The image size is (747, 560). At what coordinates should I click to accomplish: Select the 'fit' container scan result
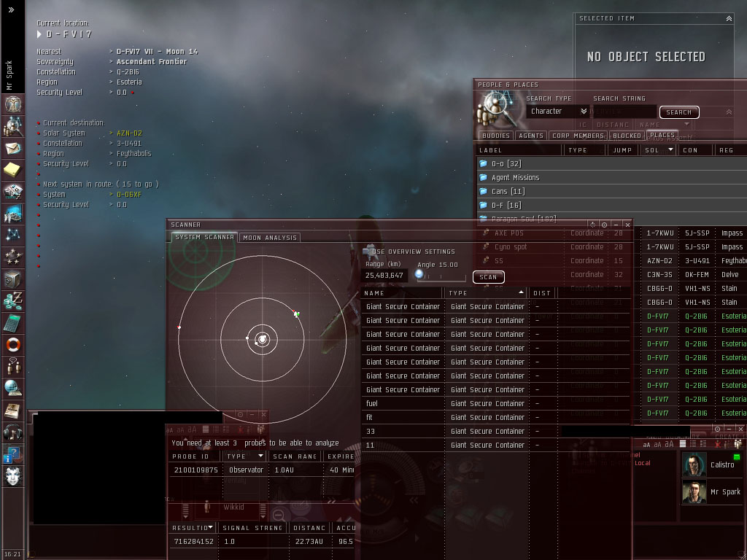495,418
